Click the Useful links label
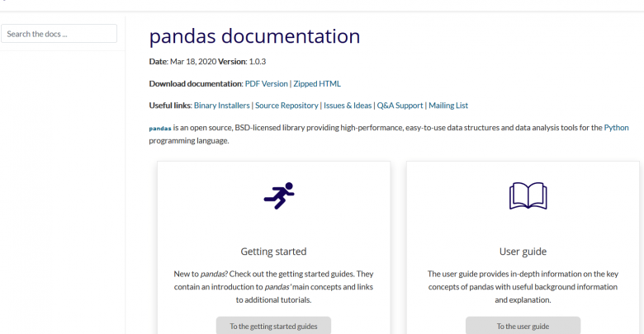 coord(170,106)
